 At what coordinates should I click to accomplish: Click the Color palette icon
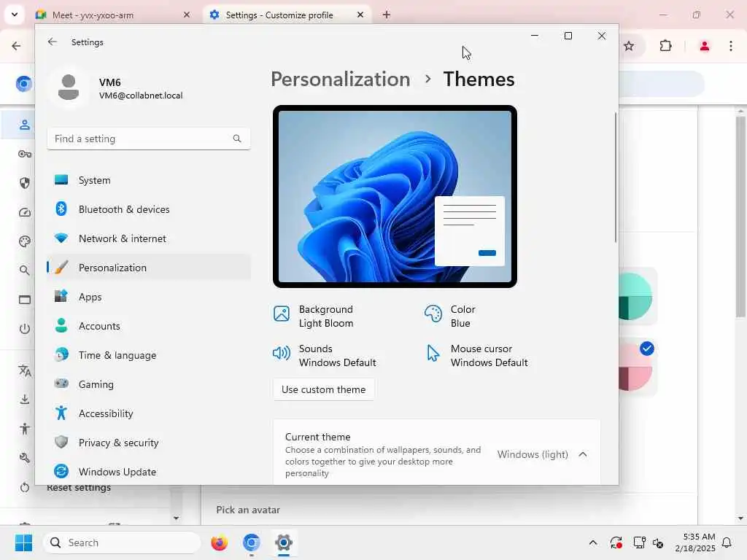(x=433, y=314)
